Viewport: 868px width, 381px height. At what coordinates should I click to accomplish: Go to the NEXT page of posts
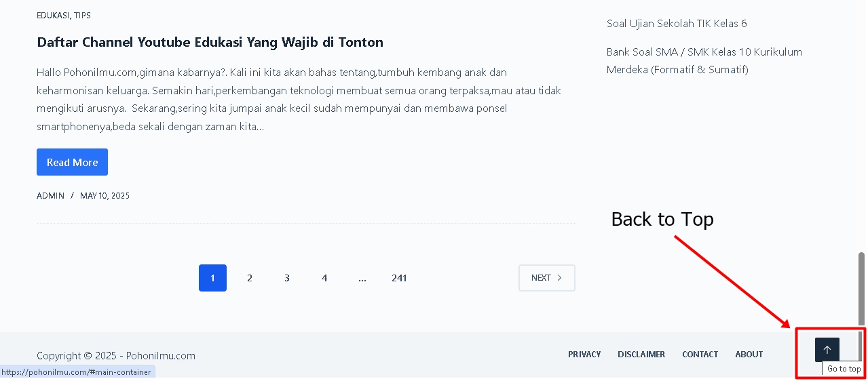click(x=546, y=278)
